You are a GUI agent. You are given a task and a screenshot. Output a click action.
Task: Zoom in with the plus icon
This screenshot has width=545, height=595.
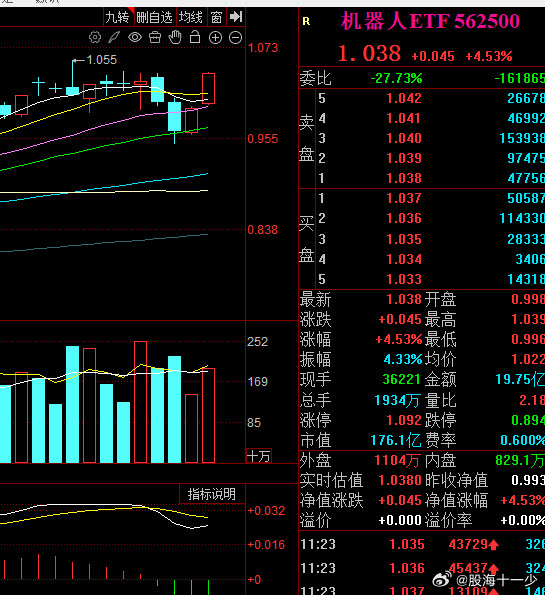(x=216, y=38)
